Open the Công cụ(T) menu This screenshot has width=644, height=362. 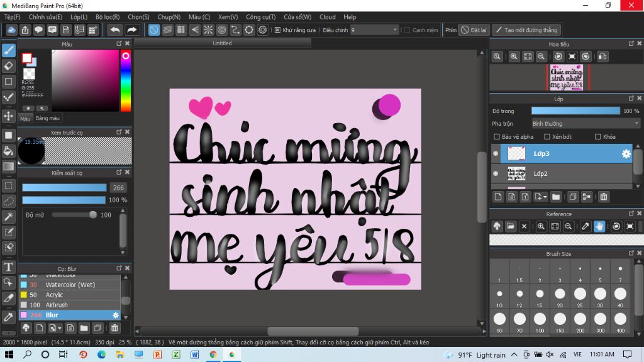click(261, 17)
